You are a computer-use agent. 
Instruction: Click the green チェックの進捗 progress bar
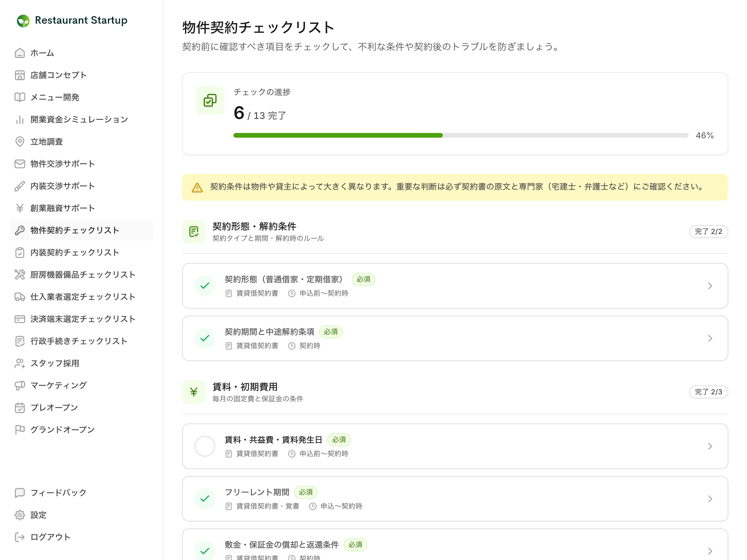tap(338, 135)
